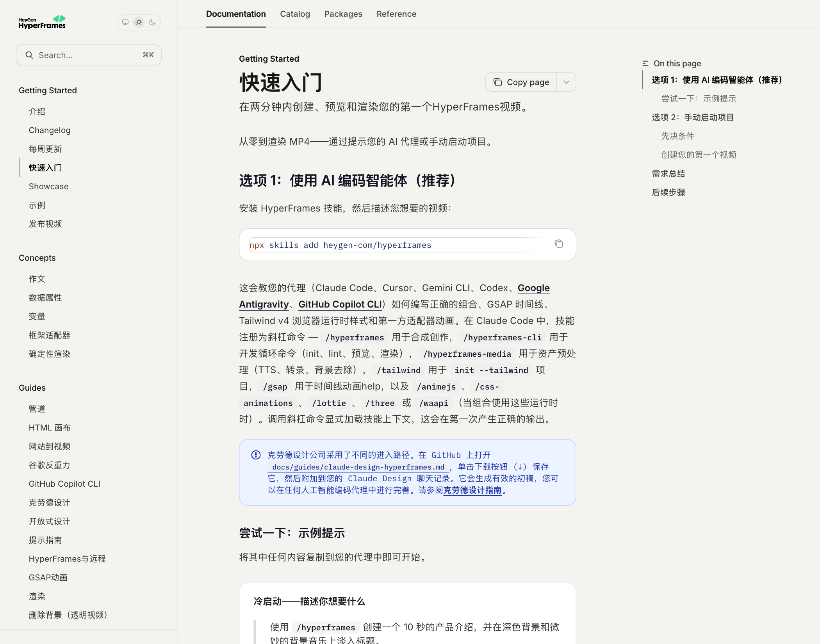The width and height of the screenshot is (820, 644).
Task: Open the Documentation tab
Action: click(236, 14)
